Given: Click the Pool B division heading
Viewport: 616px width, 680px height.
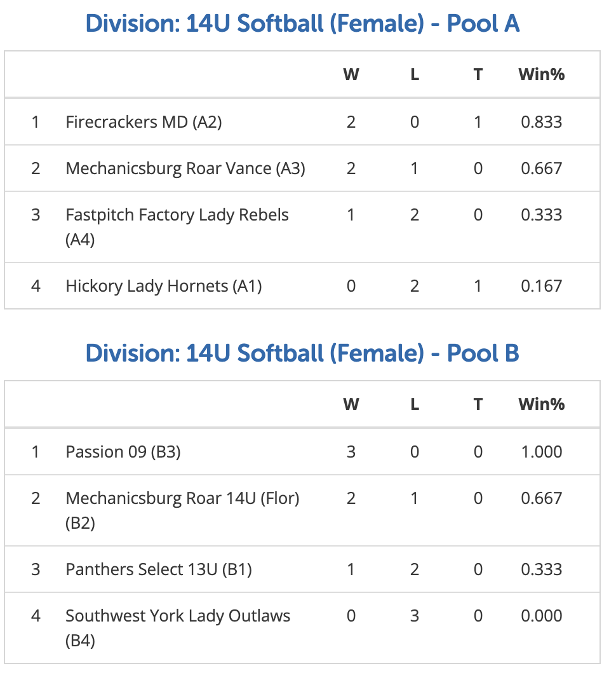Looking at the screenshot, I should pos(302,353).
